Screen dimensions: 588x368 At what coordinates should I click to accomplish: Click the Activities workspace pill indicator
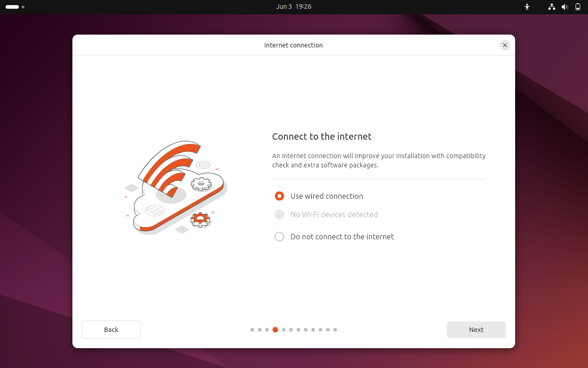tap(12, 7)
